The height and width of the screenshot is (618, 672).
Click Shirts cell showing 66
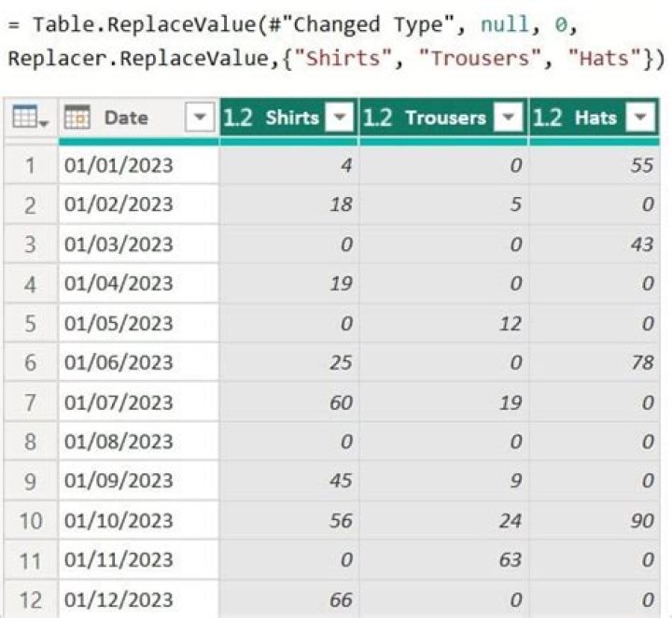288,599
